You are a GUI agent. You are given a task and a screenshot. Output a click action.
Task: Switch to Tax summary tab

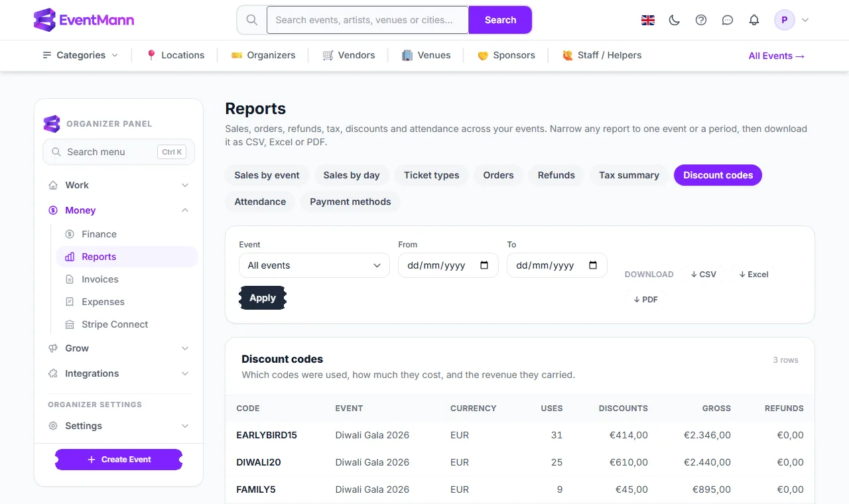coord(629,175)
